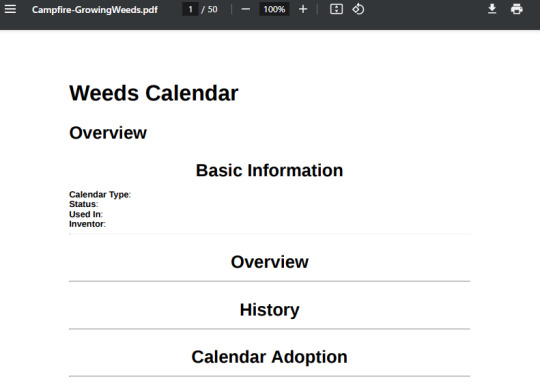Click the Used In label

tap(86, 214)
